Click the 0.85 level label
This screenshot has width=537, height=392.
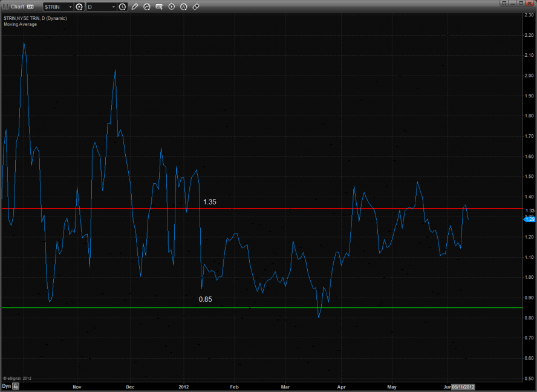(x=206, y=299)
